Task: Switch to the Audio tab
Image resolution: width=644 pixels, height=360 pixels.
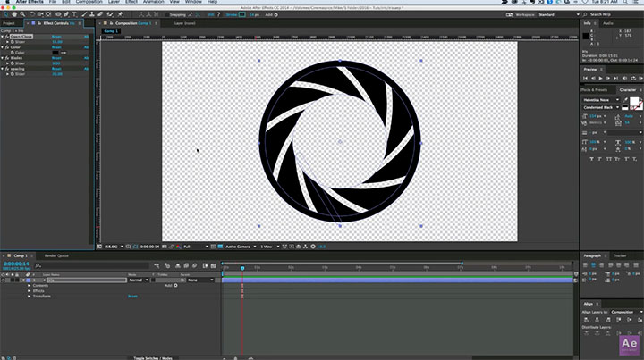Action: pyautogui.click(x=608, y=23)
